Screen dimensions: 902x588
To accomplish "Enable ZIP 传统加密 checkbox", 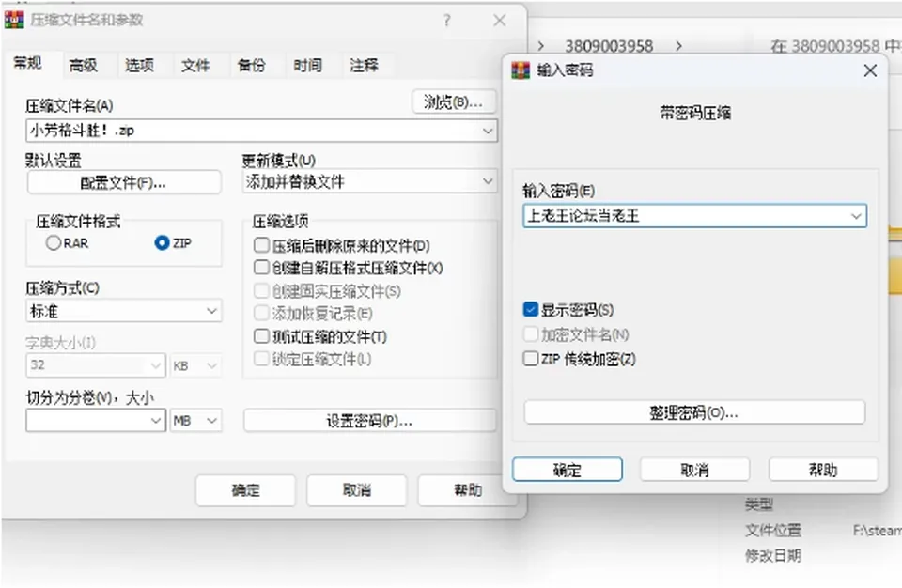I will [530, 359].
